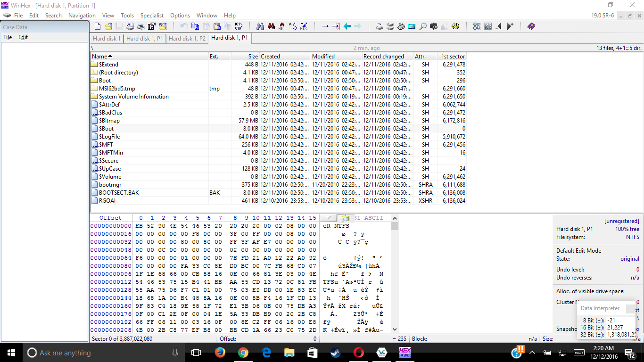Click the yellow gear Options icon
This screenshot has height=362, width=644.
(x=455, y=26)
